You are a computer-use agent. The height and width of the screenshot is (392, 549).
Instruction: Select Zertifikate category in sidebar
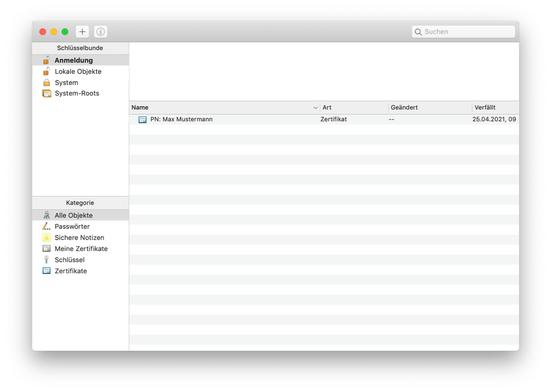pyautogui.click(x=71, y=271)
